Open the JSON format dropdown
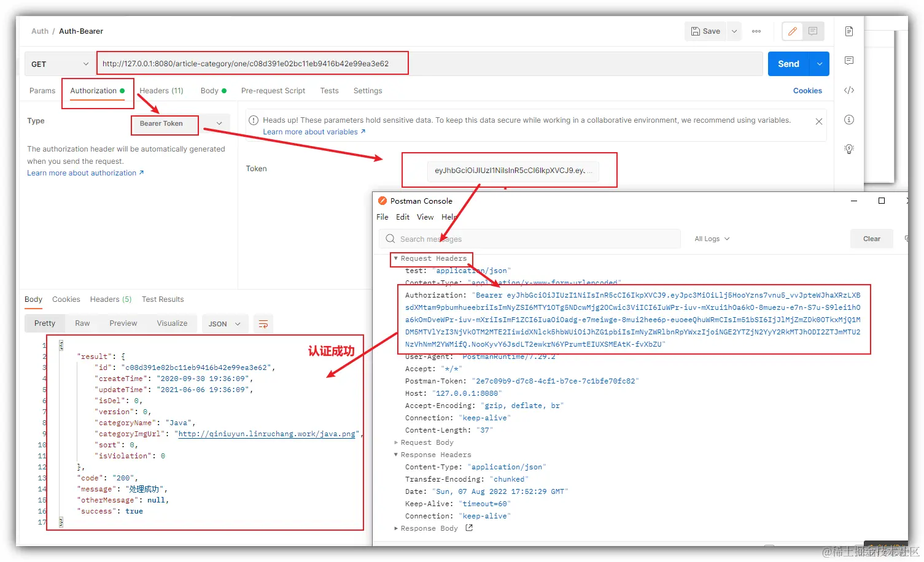The image size is (924, 562). pyautogui.click(x=225, y=324)
